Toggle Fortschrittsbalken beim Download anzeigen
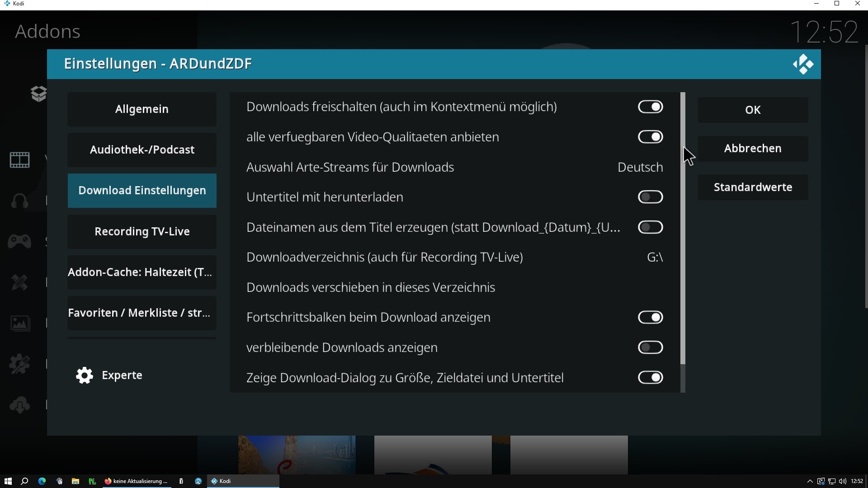868x488 pixels. click(650, 318)
